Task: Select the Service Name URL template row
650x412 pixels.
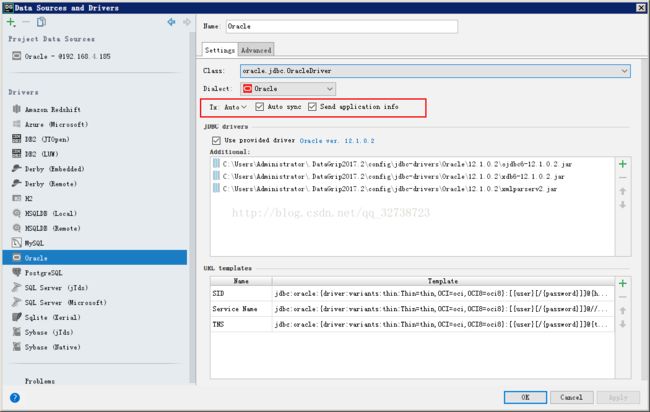Action: coord(412,309)
